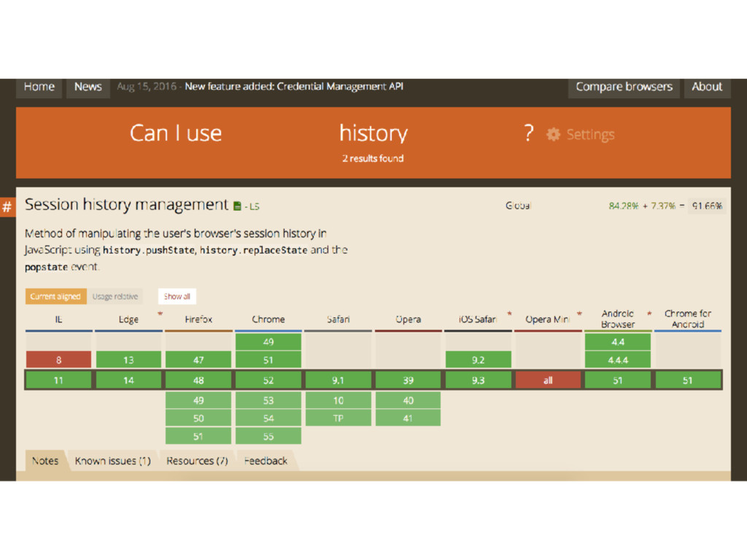The width and height of the screenshot is (747, 560).
Task: Click the Opera Mini column header
Action: [547, 319]
